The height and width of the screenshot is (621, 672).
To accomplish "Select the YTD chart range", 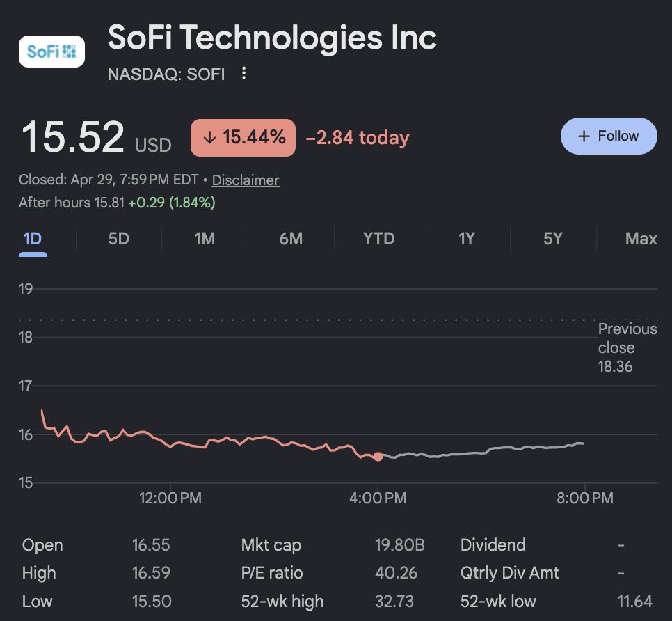I will point(378,239).
